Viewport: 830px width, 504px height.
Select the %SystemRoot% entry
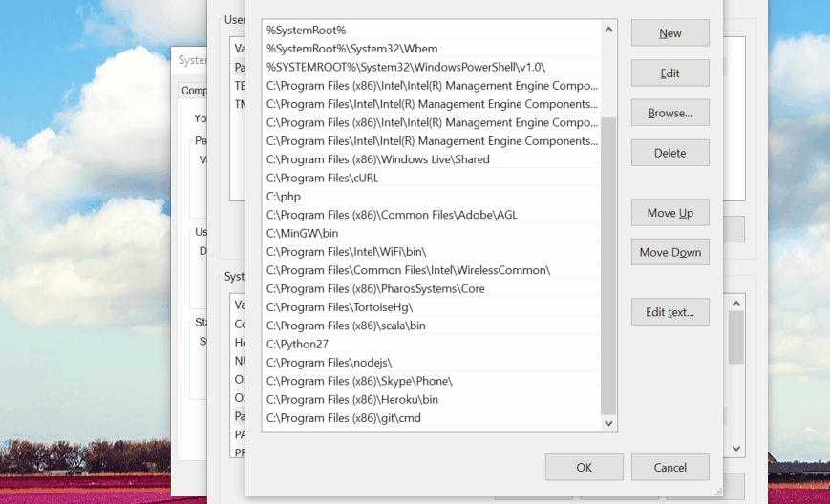432,31
